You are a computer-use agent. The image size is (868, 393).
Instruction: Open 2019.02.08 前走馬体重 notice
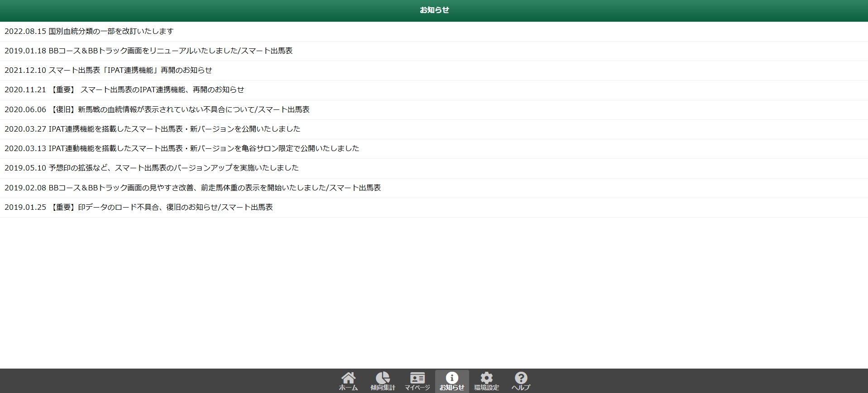pos(192,188)
